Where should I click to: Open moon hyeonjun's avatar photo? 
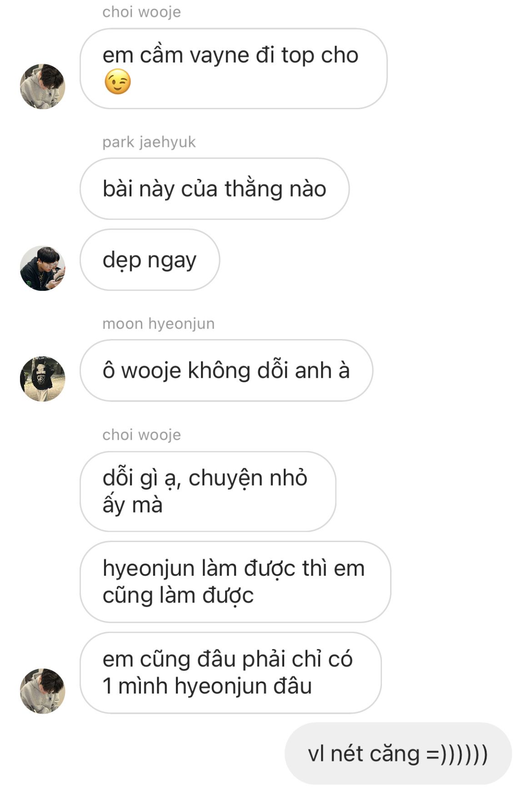42,379
